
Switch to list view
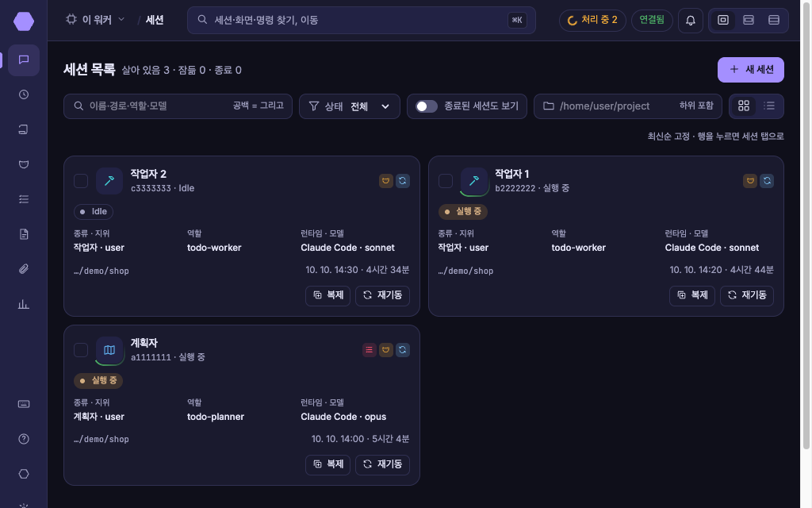[769, 106]
